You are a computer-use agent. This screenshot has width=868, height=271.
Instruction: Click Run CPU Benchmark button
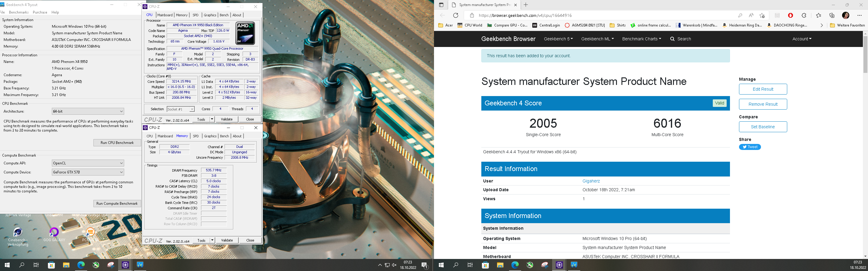tap(117, 143)
